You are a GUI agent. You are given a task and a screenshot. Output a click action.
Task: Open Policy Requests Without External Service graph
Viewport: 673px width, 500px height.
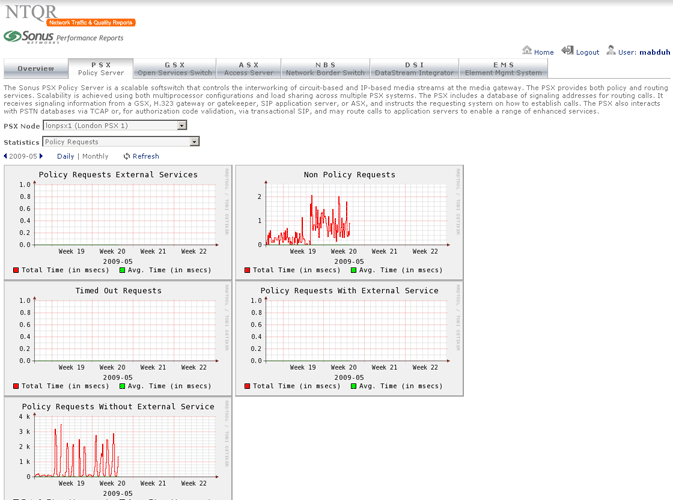117,445
